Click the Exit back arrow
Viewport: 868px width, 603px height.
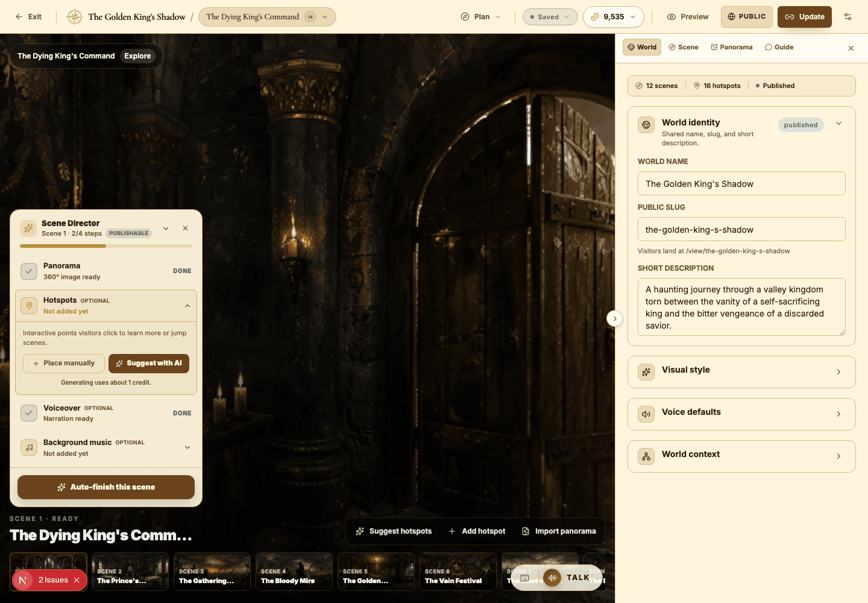[19, 17]
